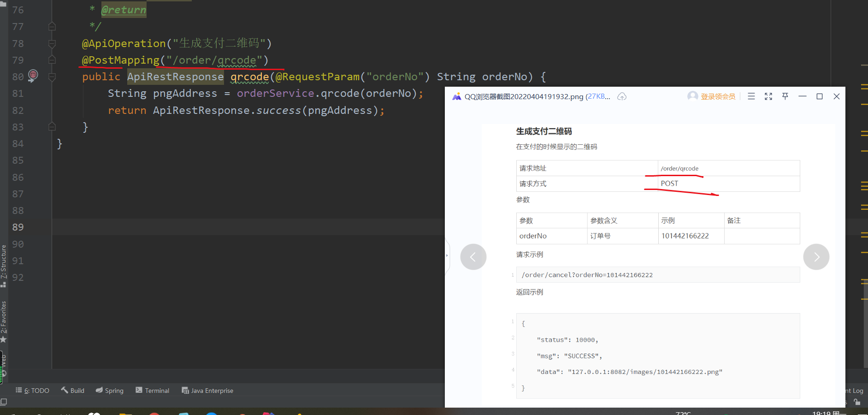
Task: Open the 2: Favorites sidebar panel
Action: click(4, 318)
